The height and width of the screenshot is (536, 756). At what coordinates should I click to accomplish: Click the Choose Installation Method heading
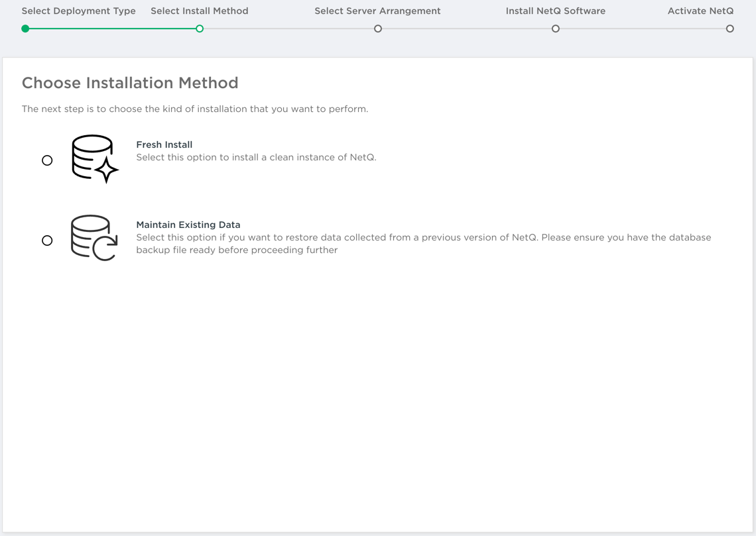pos(130,83)
